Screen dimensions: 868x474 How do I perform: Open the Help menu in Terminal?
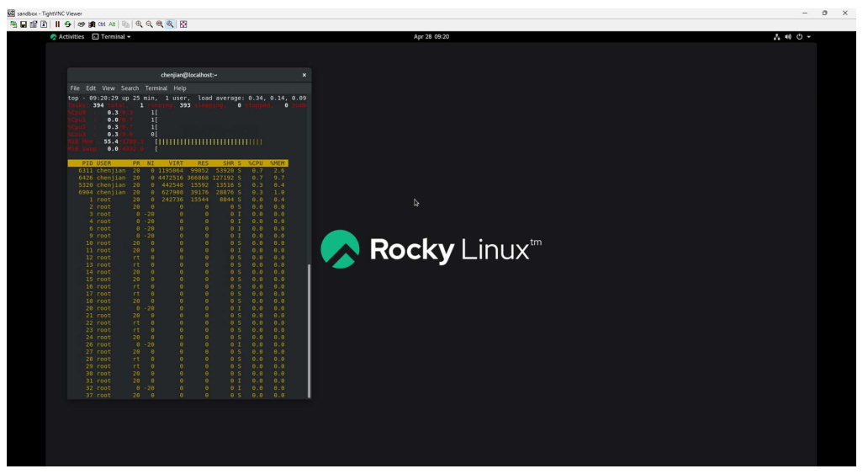(x=180, y=88)
